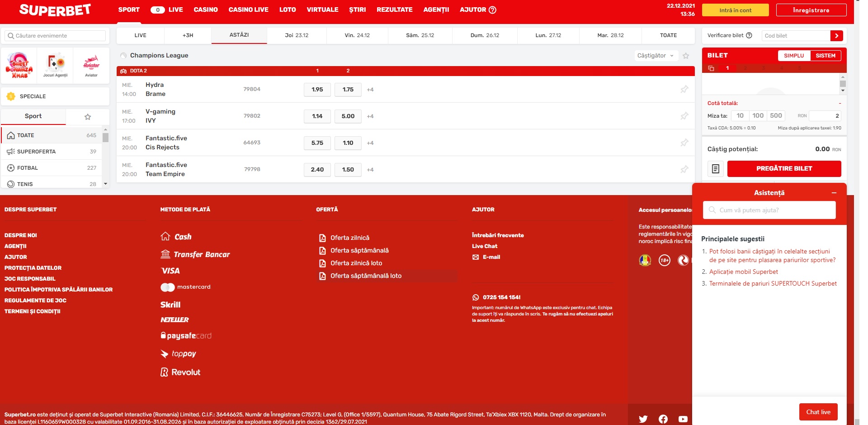Open Aplicație mobil Superbet suggestion

[x=744, y=272]
